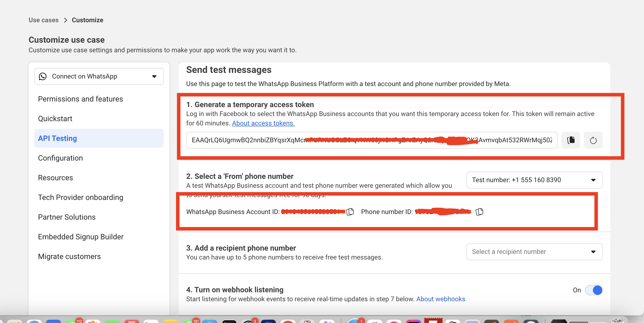Open the Configuration sidebar item
This screenshot has width=644, height=323.
(60, 158)
